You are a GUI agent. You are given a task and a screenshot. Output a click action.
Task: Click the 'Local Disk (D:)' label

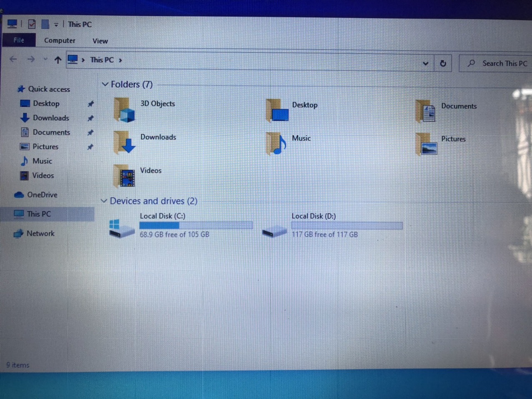314,216
